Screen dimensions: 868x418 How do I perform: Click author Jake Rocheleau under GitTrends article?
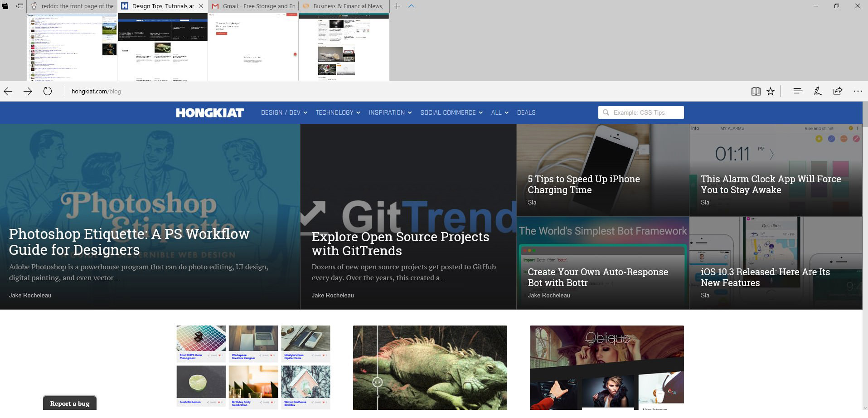coord(333,295)
